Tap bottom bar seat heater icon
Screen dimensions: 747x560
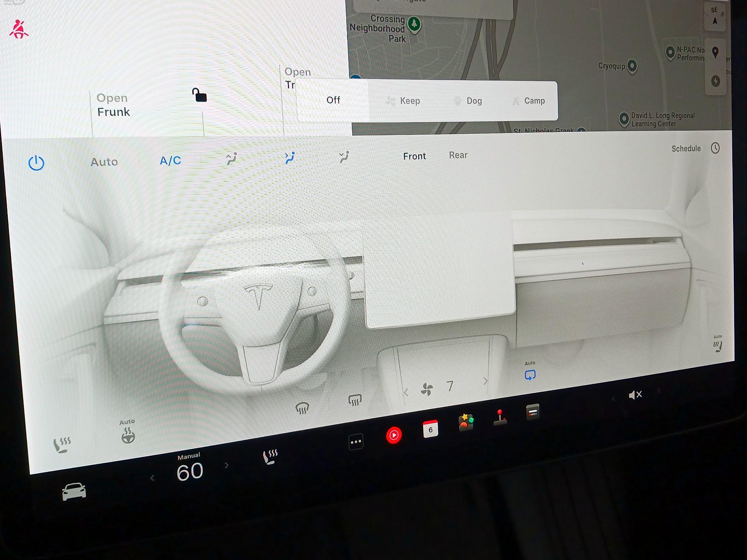(x=270, y=457)
